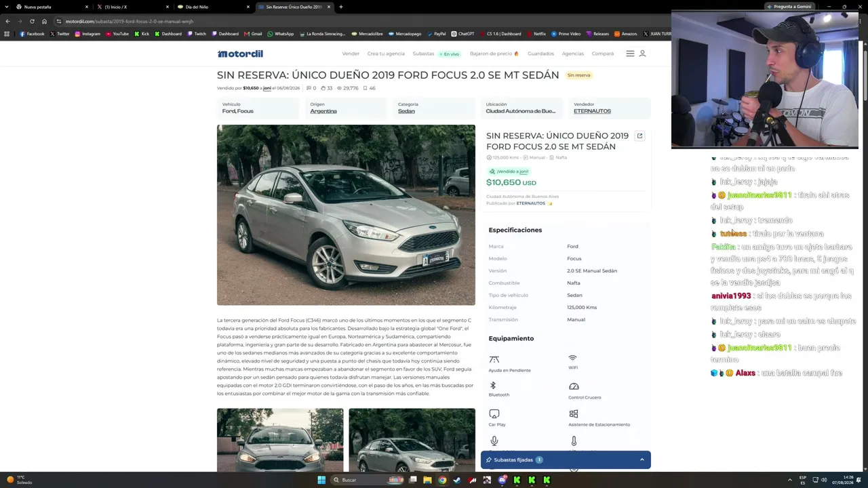868x488 pixels.
Task: Switch to the Nueva pestaña tab
Action: [53, 7]
